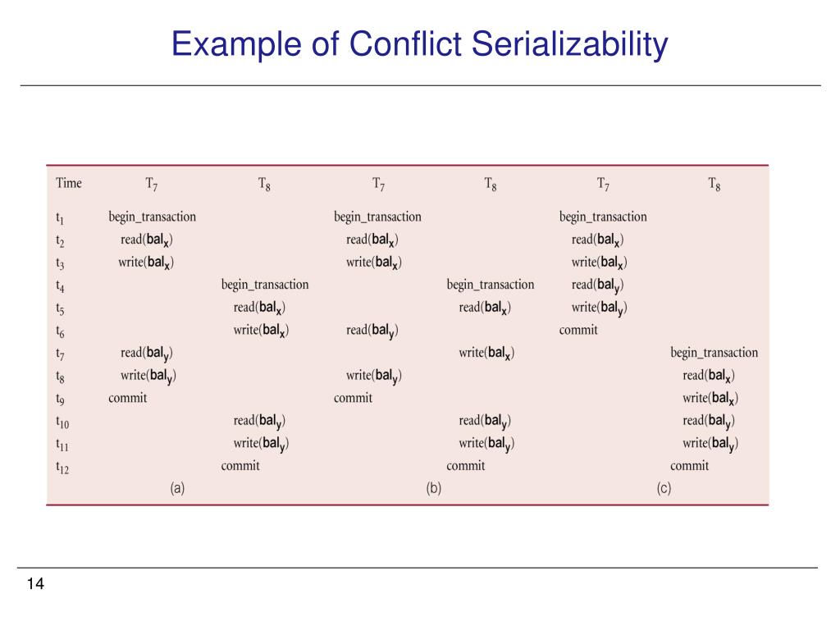Select time row label t6
Viewport: 840px width, 630px height.
coord(60,331)
